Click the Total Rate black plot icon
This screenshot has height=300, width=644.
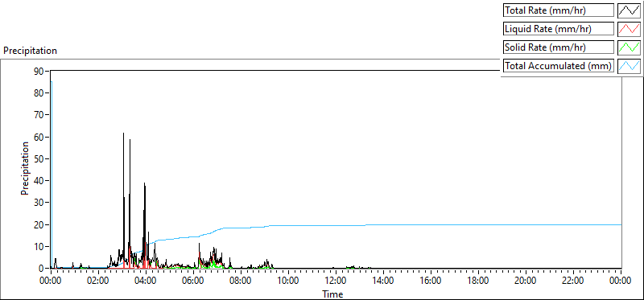pos(629,10)
